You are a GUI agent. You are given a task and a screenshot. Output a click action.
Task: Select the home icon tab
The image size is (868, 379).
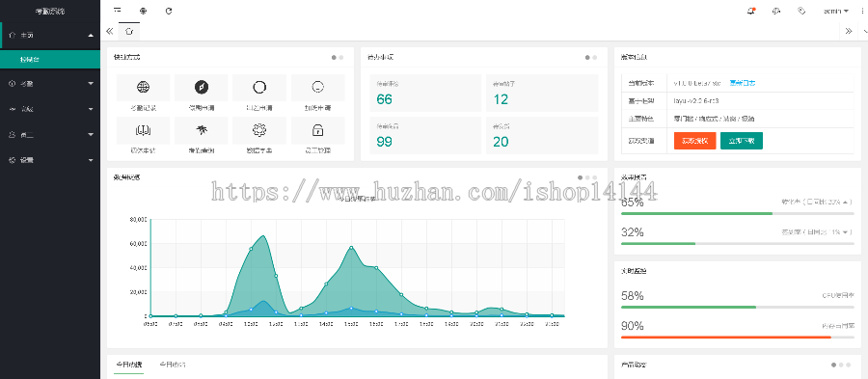coord(129,31)
